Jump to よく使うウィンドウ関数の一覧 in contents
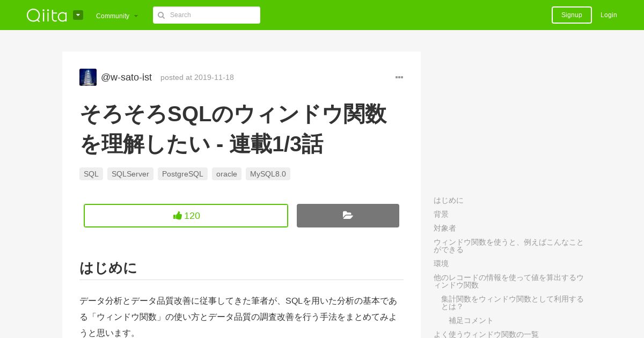Image resolution: width=644 pixels, height=338 pixels. click(x=486, y=334)
